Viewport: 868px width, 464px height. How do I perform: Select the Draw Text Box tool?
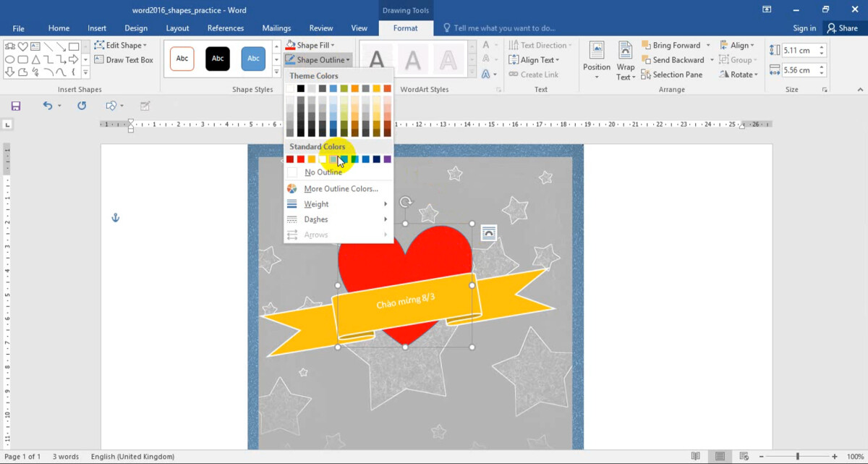pos(123,60)
